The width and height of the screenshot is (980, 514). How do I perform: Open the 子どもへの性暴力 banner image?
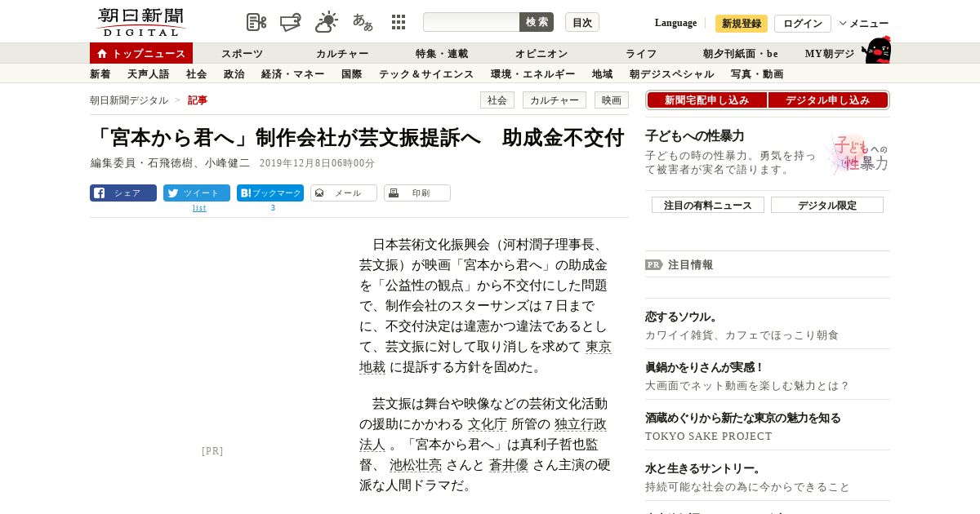[x=857, y=153]
